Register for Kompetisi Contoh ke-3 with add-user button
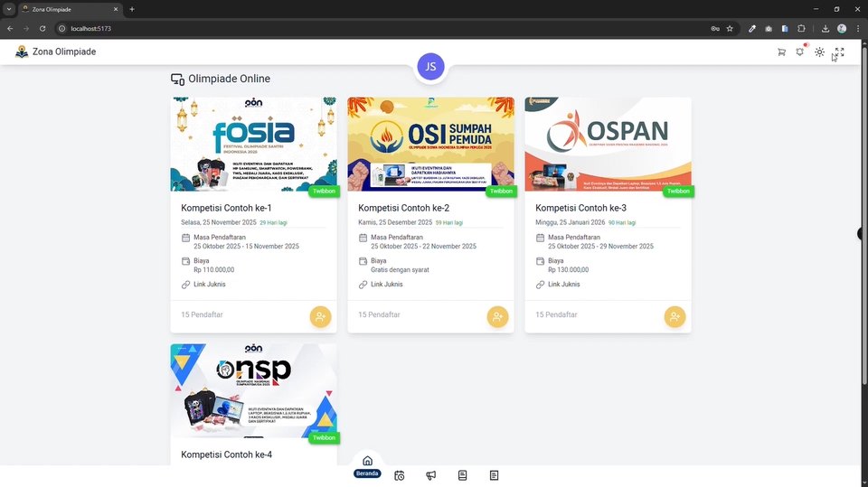Screen dimensions: 868x487 [x=675, y=316]
